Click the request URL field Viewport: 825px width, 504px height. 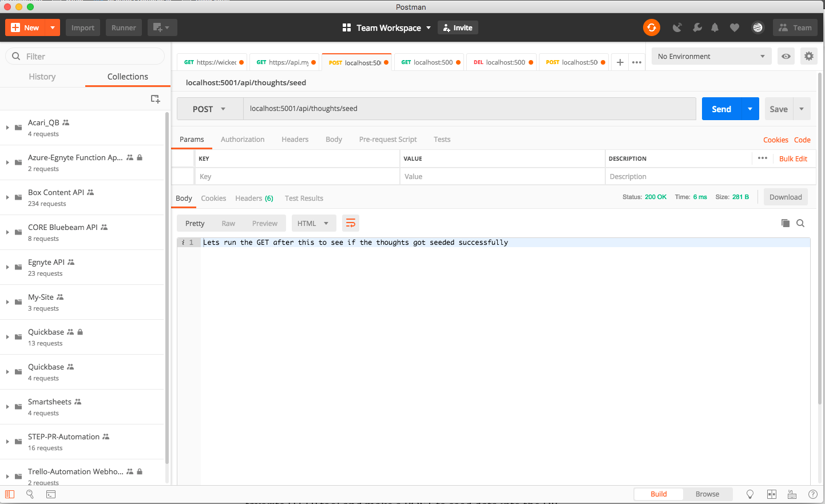coord(469,109)
